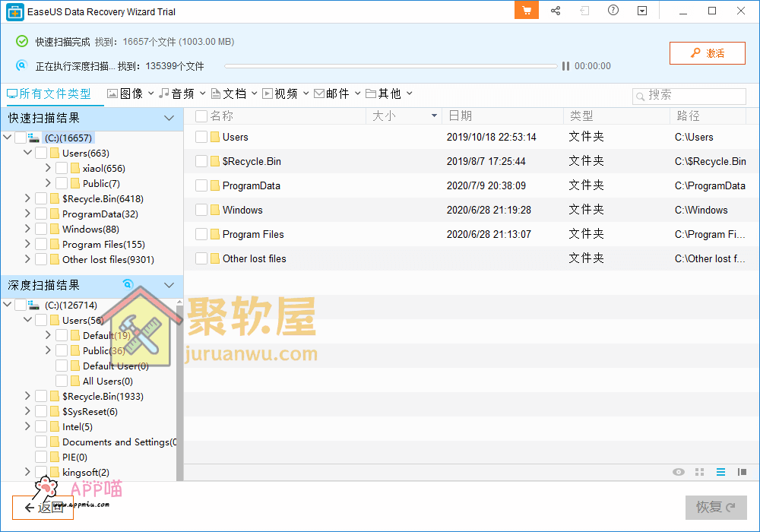760x532 pixels.
Task: Click the deep scan indicator beside 深度扫描结果
Action: pos(128,282)
